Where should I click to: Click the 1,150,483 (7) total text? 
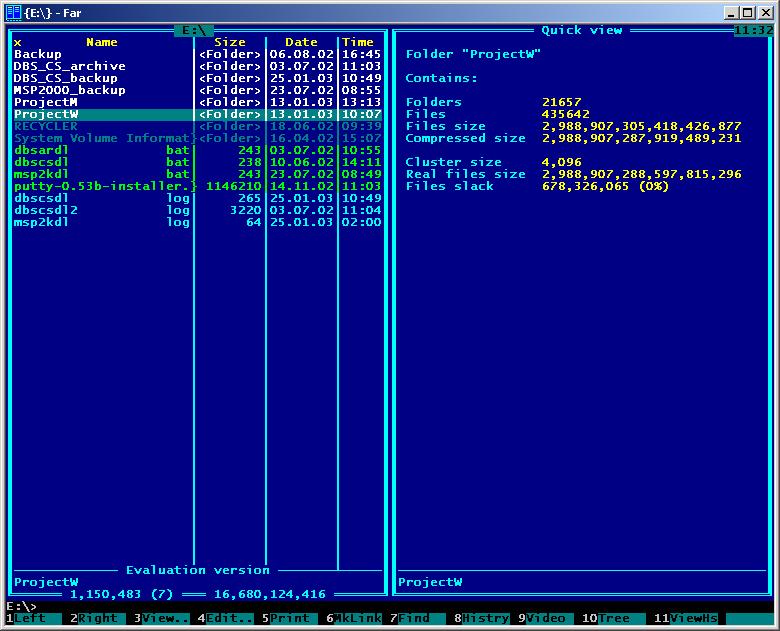tap(121, 594)
